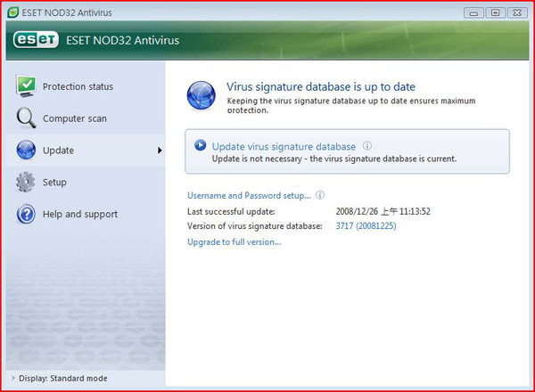Viewport: 535px width, 392px height.
Task: Click info icon next to Update virus signature database
Action: tap(367, 146)
